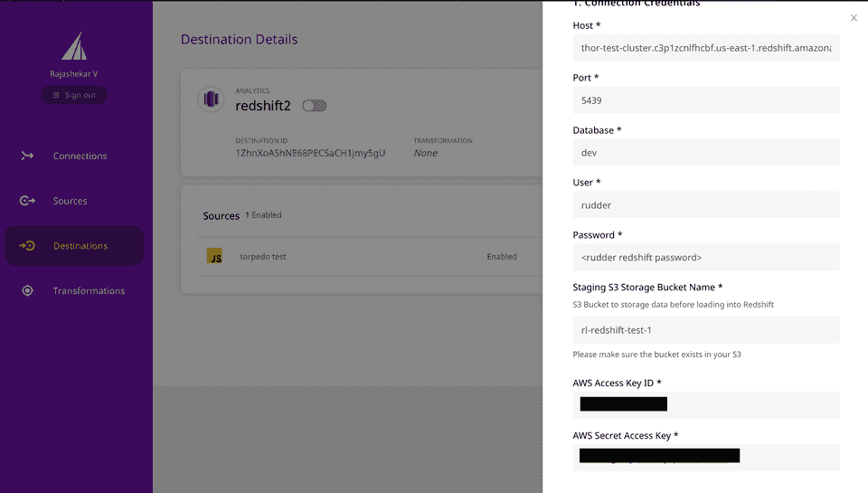Click the RudderStack sail logo
Image resolution: width=868 pixels, height=493 pixels.
74,46
